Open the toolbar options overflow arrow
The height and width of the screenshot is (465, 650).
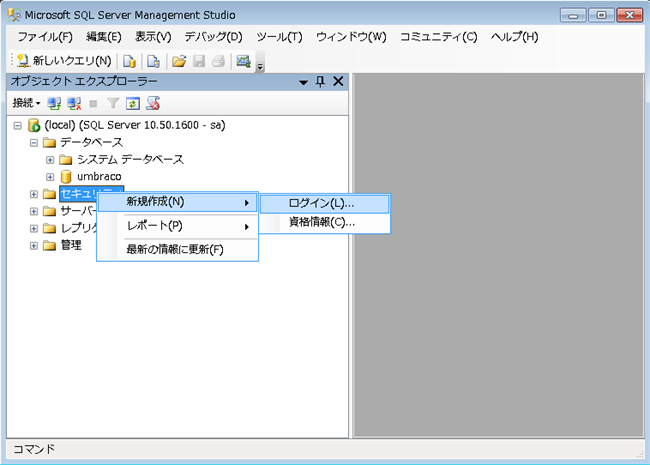[260, 66]
